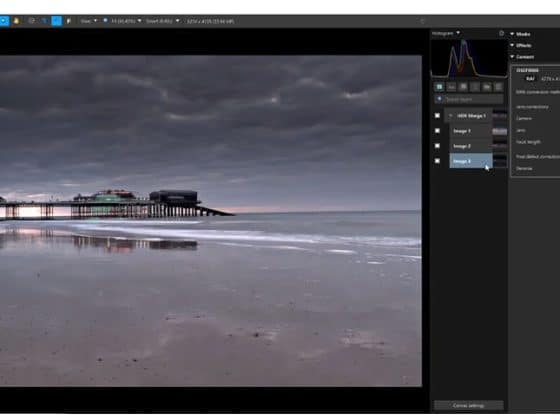Viewport: 560px width, 420px height.
Task: Click the third icon button below histogram
Action: (x=463, y=87)
